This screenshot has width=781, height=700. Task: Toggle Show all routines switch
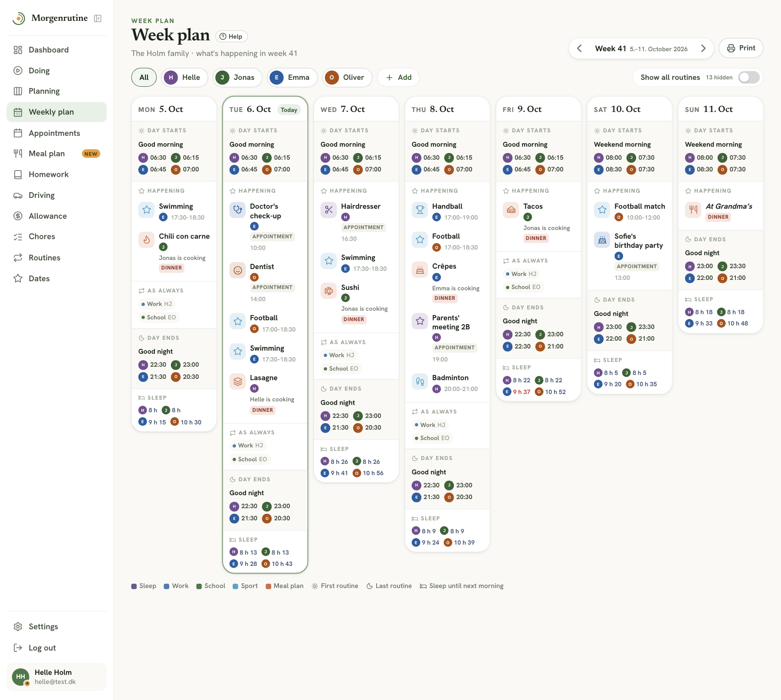(749, 77)
